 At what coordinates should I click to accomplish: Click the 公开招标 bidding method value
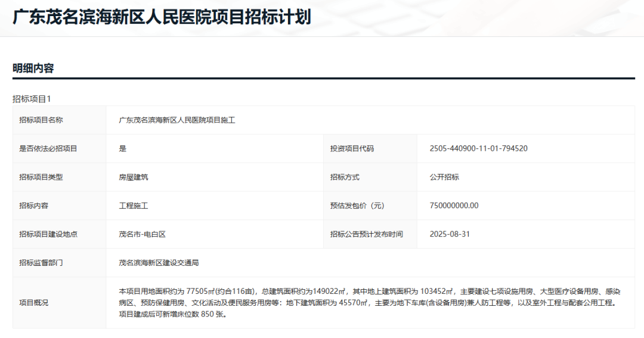[444, 177]
